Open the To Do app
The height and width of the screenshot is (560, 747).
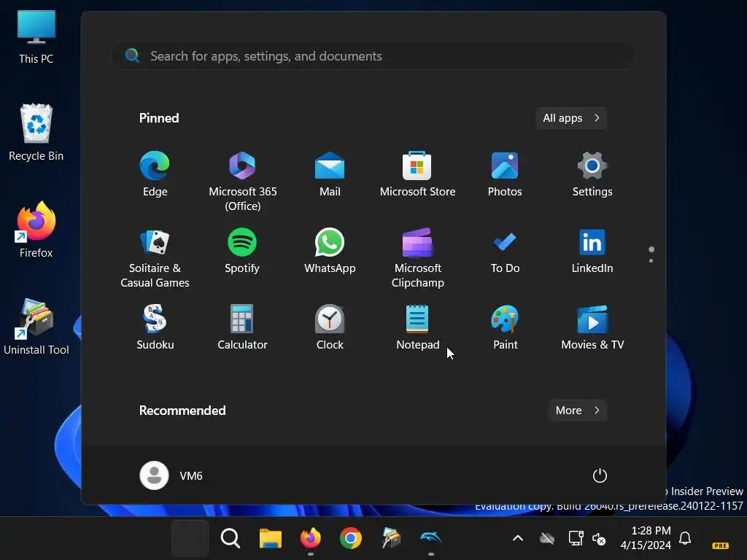tap(505, 251)
